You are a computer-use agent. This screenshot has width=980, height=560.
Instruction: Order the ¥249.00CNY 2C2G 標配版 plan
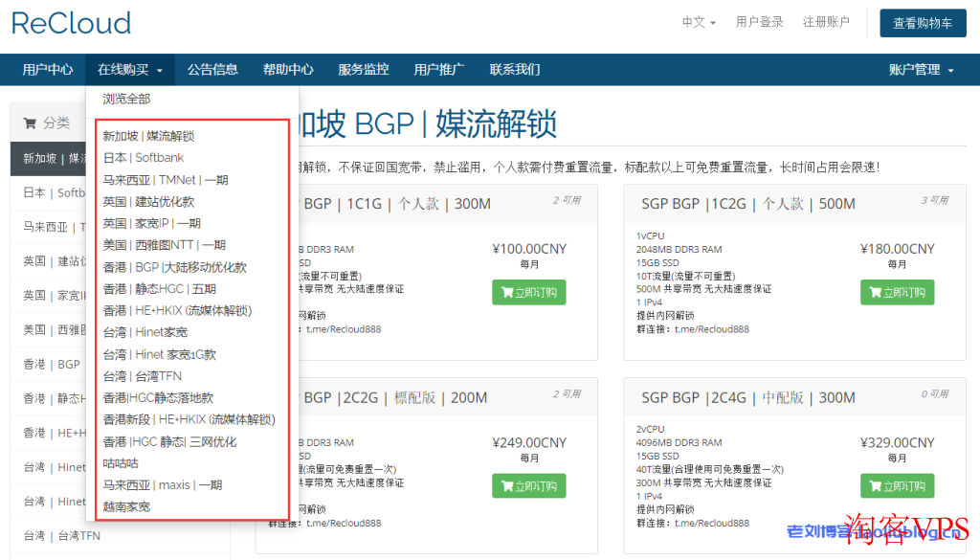528,486
